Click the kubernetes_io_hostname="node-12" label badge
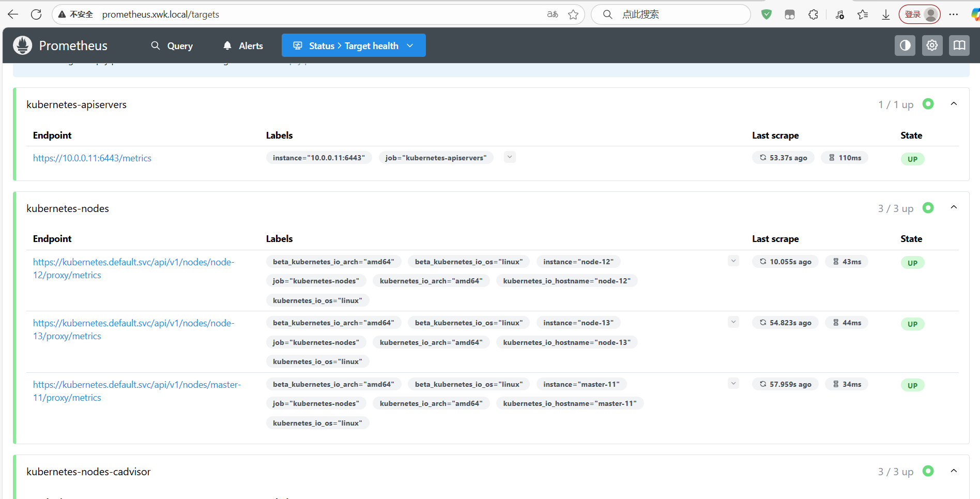Screen dimensions: 980x499 [x=567, y=281]
